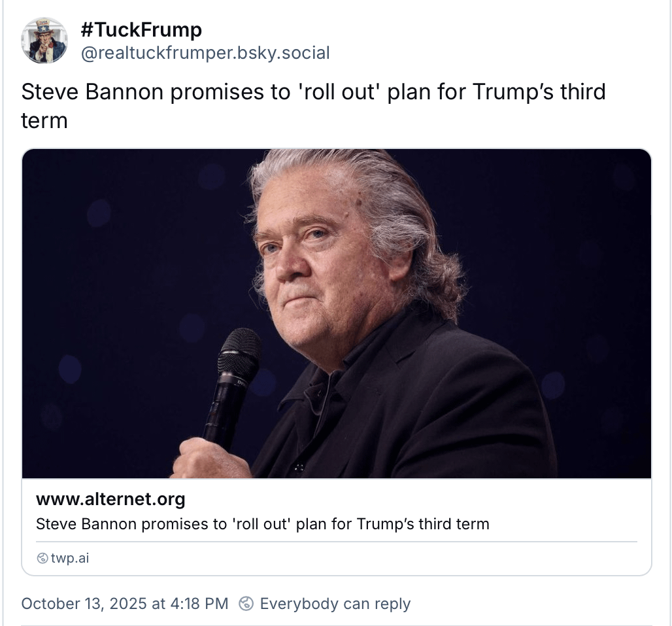
Task: Click 'Steve Bannon' in the post text
Action: 92,91
